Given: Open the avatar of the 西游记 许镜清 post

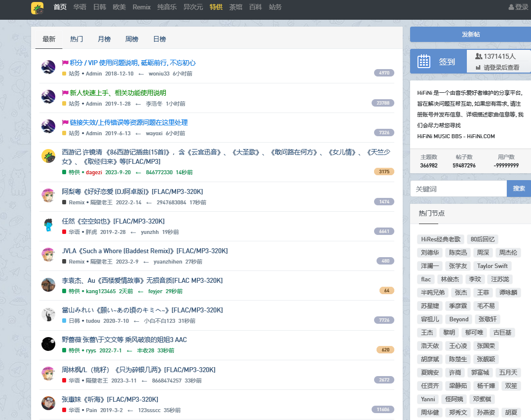Looking at the screenshot, I should click(x=48, y=156).
